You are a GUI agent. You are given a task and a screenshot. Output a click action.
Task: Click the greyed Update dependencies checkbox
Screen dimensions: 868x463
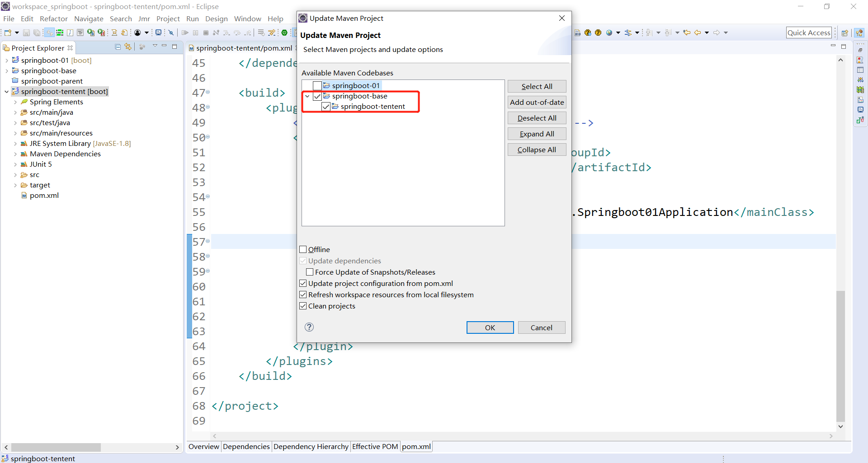pyautogui.click(x=303, y=261)
